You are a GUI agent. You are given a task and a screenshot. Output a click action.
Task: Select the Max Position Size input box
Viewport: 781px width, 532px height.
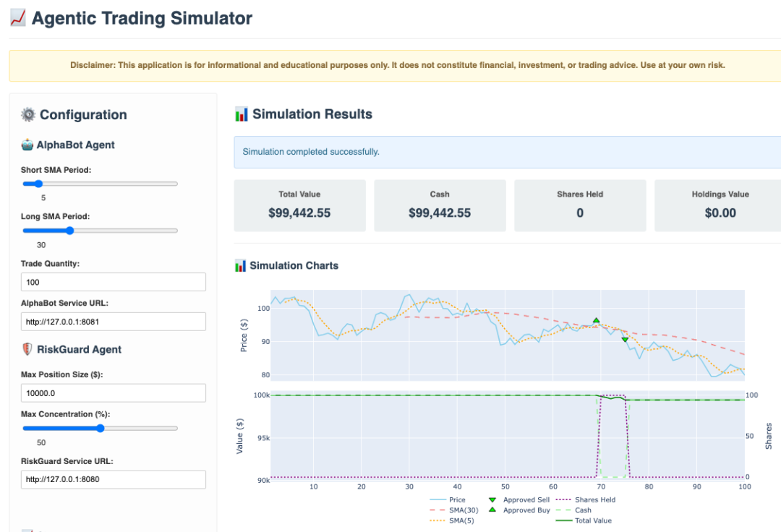point(113,392)
